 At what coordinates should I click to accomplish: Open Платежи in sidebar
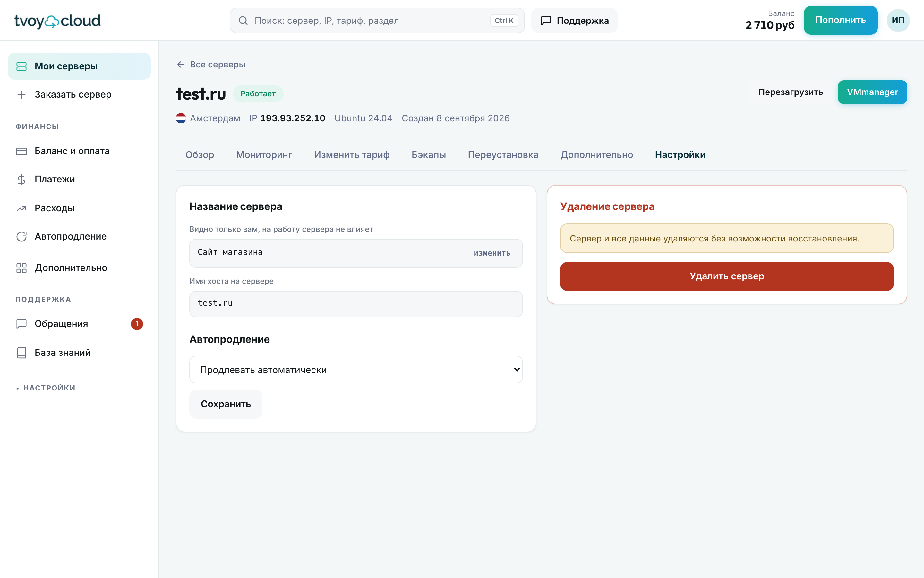(x=79, y=179)
